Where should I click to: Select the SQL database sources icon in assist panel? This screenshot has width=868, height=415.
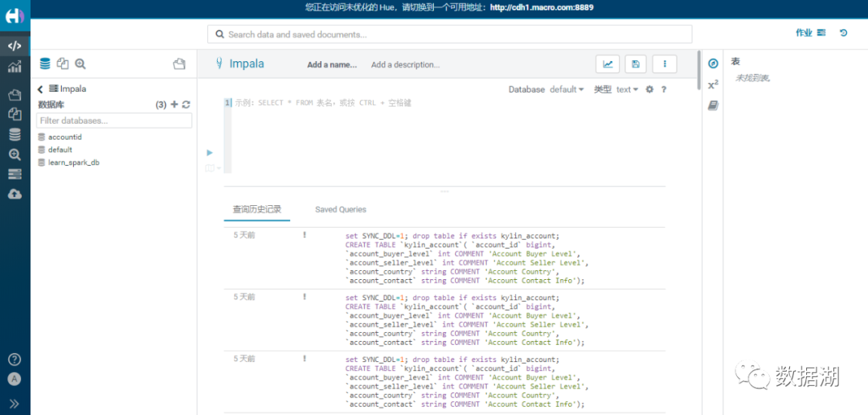point(45,64)
